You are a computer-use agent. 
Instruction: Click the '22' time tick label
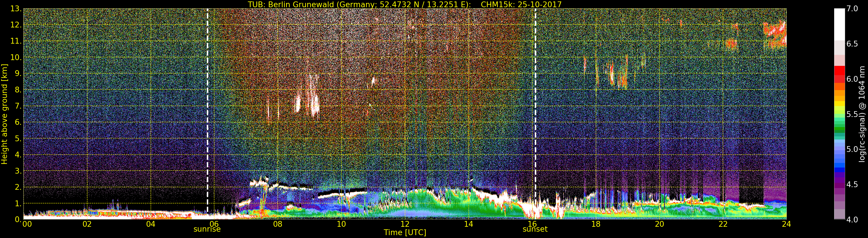[723, 224]
